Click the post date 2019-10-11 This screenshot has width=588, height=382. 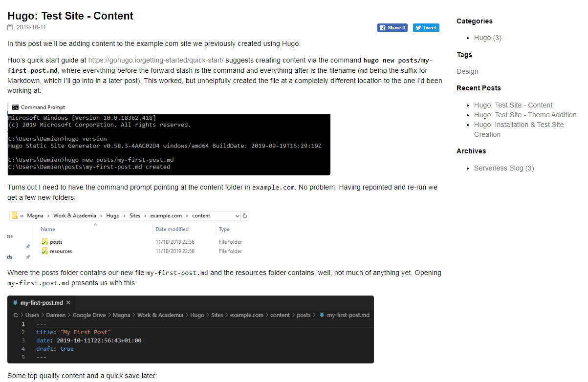click(x=31, y=28)
